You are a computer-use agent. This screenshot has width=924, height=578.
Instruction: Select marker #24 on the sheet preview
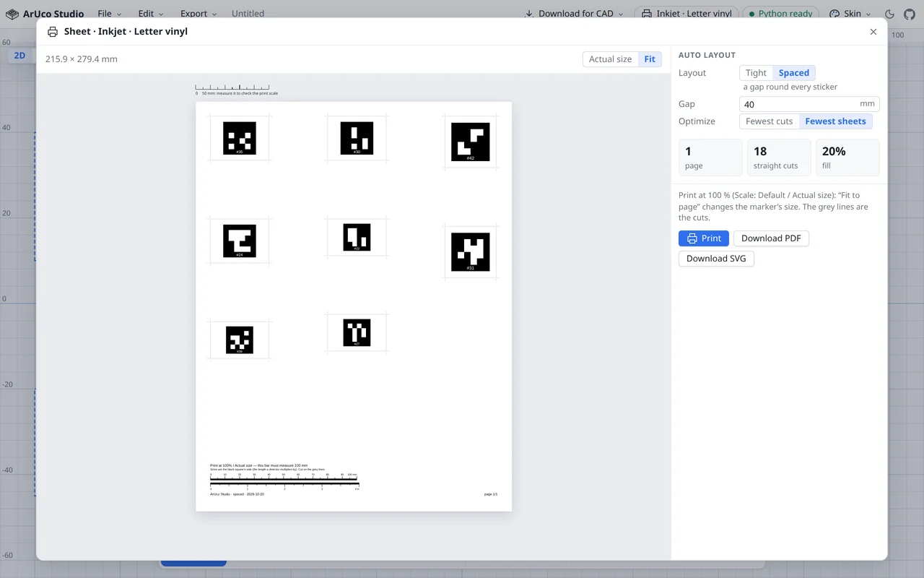[x=240, y=241]
